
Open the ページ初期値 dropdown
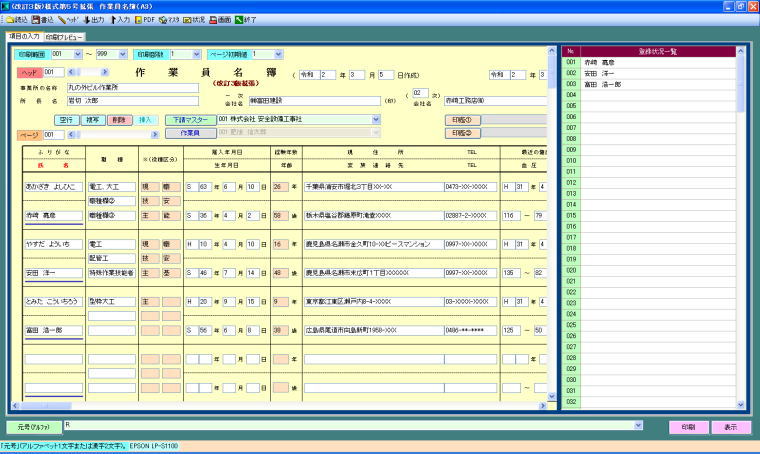coord(278,54)
